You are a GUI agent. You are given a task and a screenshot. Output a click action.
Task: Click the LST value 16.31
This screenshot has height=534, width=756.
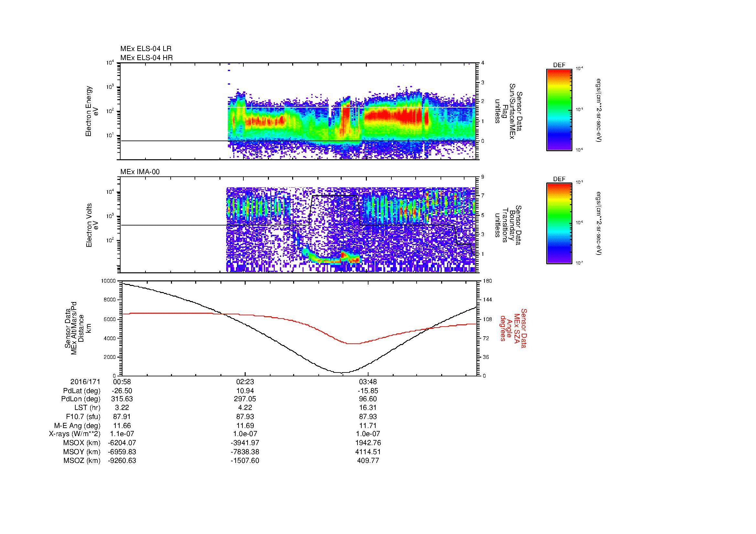pyautogui.click(x=368, y=408)
